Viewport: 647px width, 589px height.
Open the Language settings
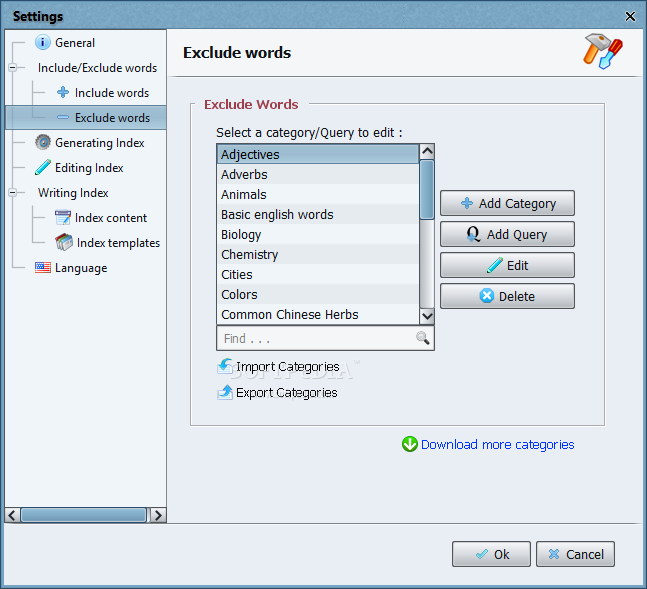coord(81,268)
